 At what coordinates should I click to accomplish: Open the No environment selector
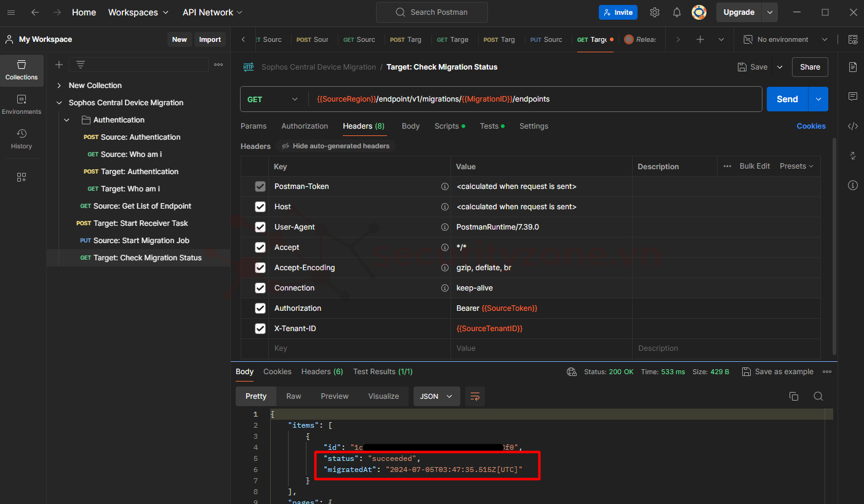(x=786, y=39)
